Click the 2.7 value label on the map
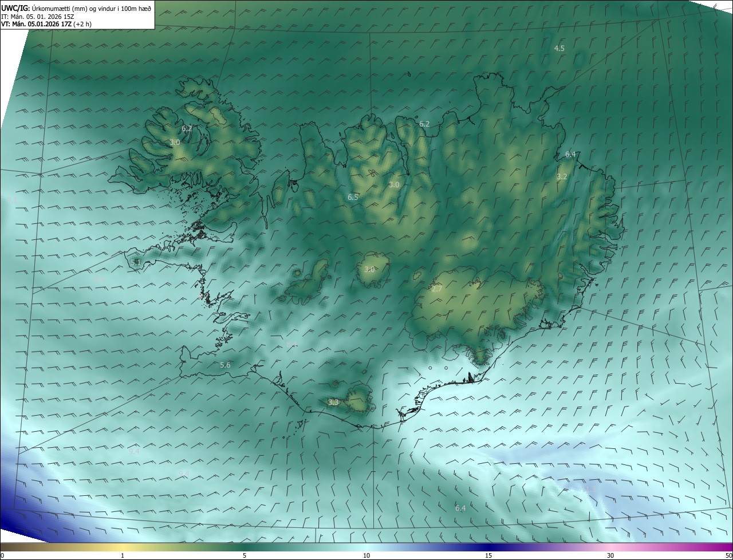 (436, 289)
